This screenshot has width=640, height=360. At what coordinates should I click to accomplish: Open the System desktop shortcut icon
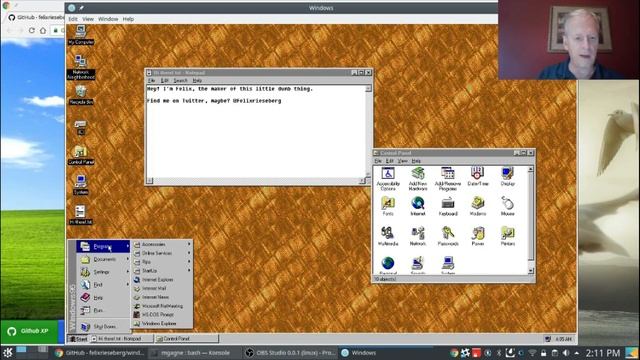(81, 184)
